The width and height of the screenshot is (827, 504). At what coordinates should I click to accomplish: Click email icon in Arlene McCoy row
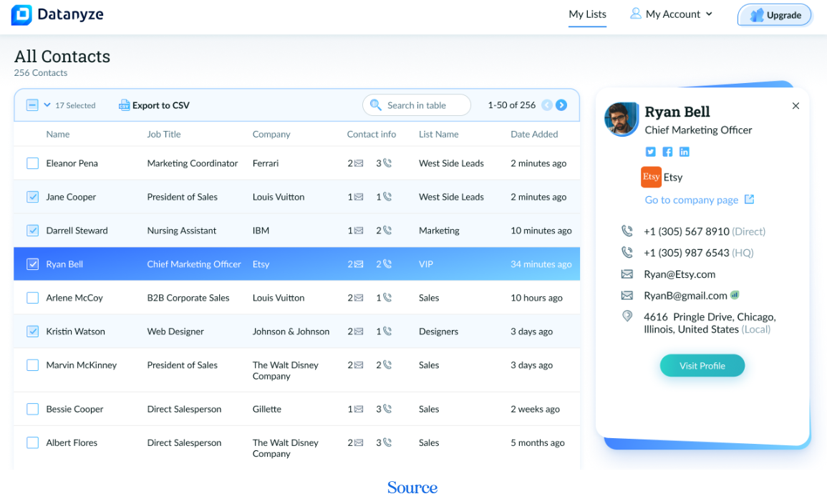click(359, 298)
